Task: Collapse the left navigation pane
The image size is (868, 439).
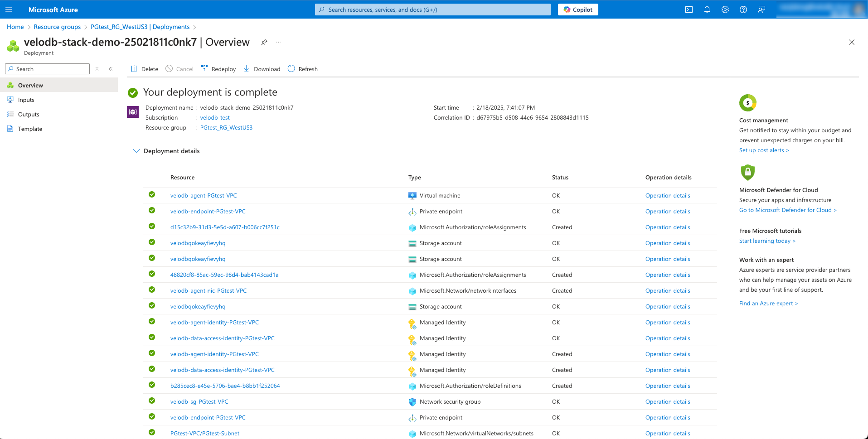Action: tap(110, 69)
